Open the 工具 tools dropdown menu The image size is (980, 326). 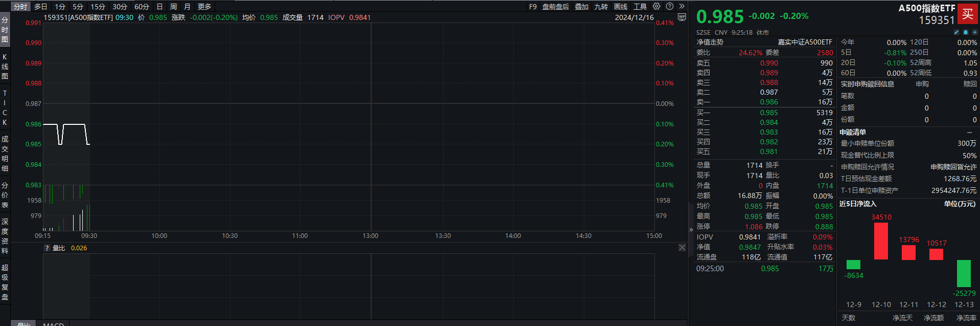(640, 7)
